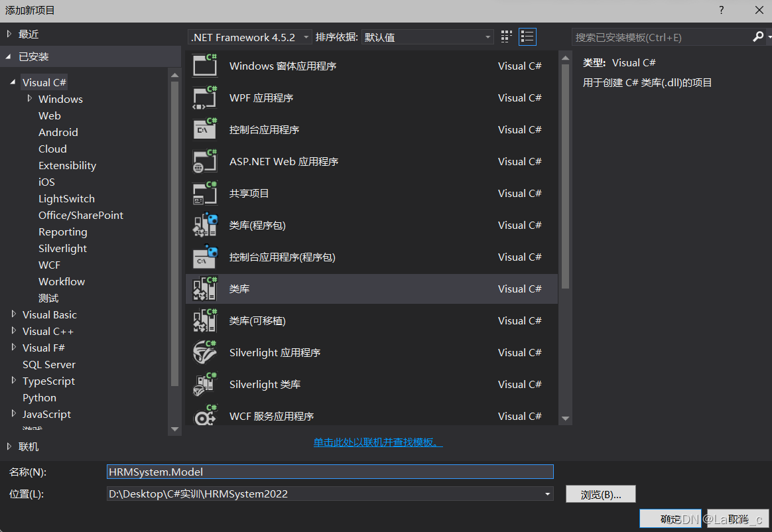
Task: Select the Silverlight tree category
Action: tap(62, 248)
